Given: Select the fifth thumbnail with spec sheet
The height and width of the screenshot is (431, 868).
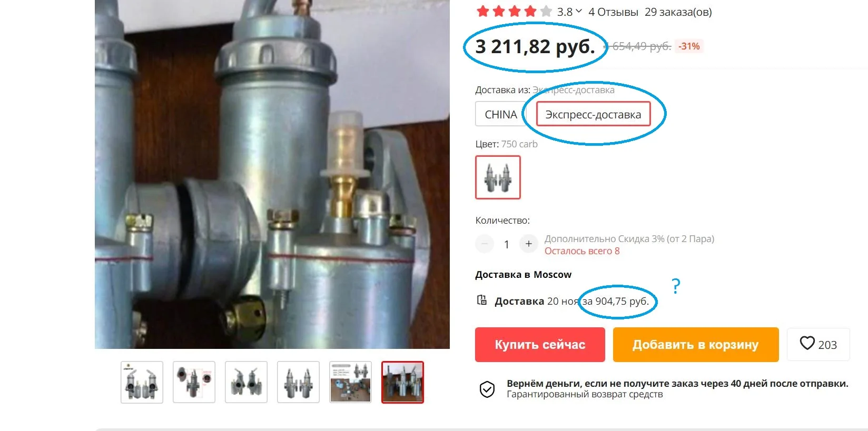Looking at the screenshot, I should click(x=350, y=382).
